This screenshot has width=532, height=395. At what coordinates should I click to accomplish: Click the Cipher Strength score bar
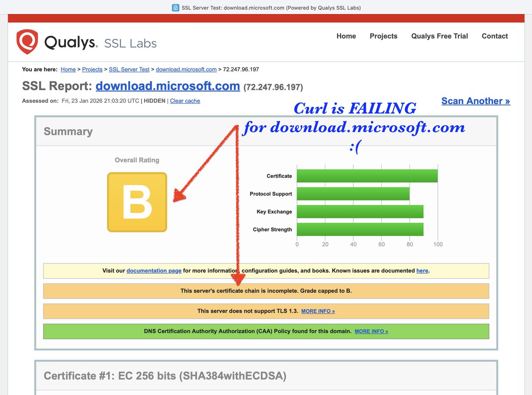(x=360, y=229)
